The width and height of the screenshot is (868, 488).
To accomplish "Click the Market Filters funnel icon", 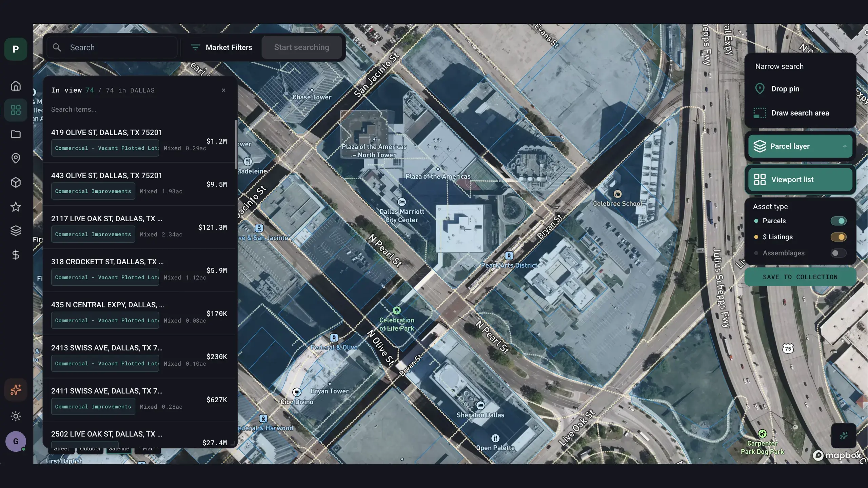I will [195, 47].
